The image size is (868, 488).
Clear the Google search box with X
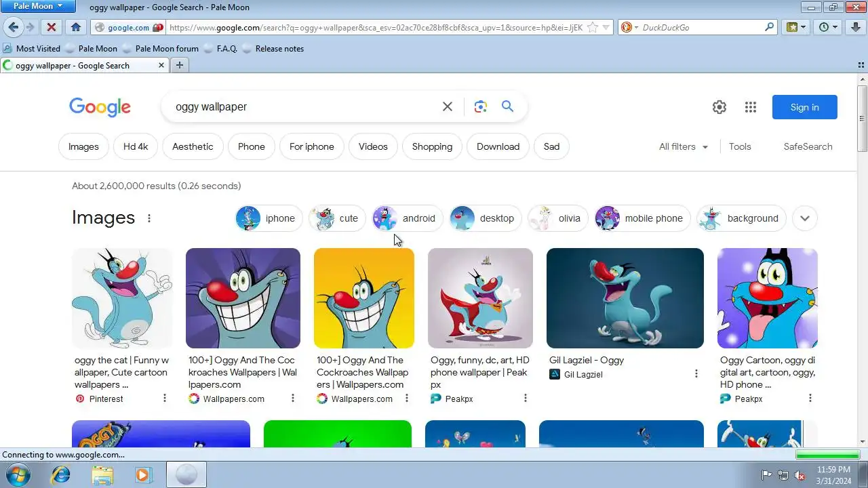pyautogui.click(x=448, y=106)
